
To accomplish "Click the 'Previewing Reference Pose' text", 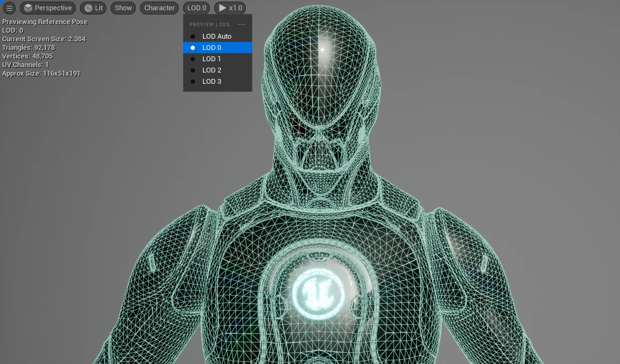I will click(x=45, y=22).
